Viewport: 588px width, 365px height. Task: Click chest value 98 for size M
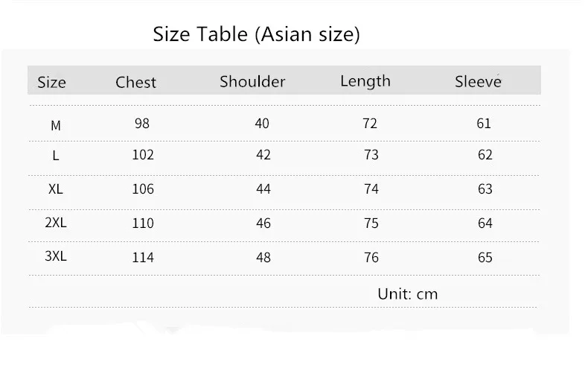click(x=142, y=124)
